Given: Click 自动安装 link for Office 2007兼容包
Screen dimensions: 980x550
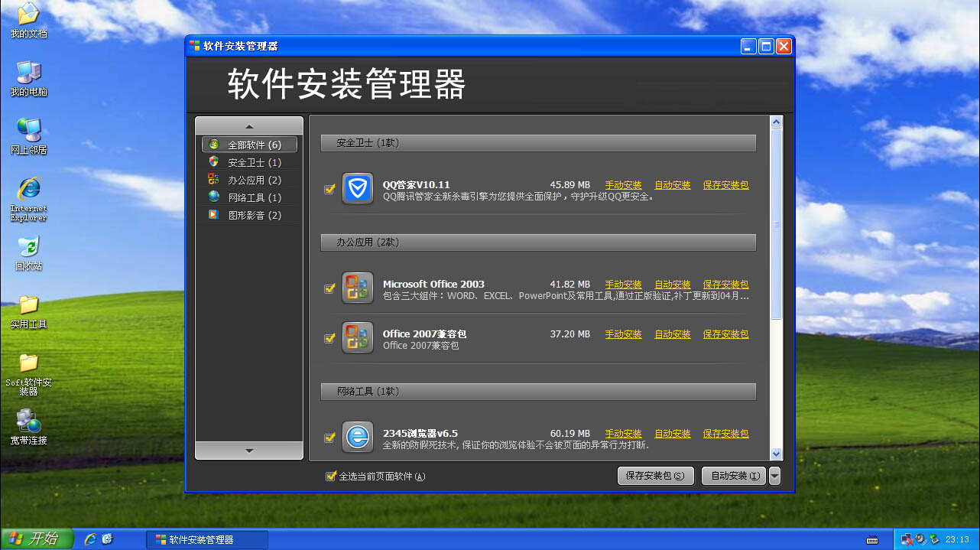Looking at the screenshot, I should 673,334.
